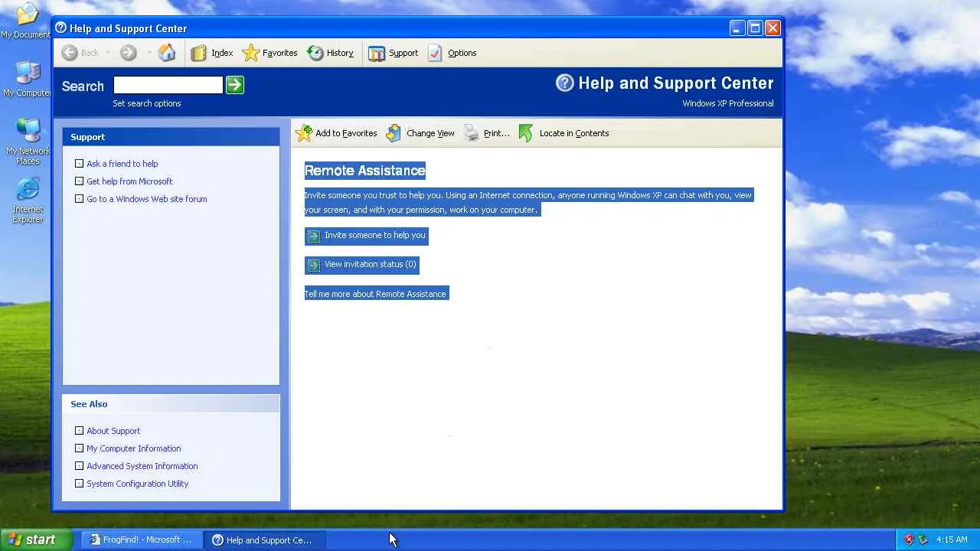980x551 pixels.
Task: Click the See Also panel header
Action: pyautogui.click(x=171, y=404)
